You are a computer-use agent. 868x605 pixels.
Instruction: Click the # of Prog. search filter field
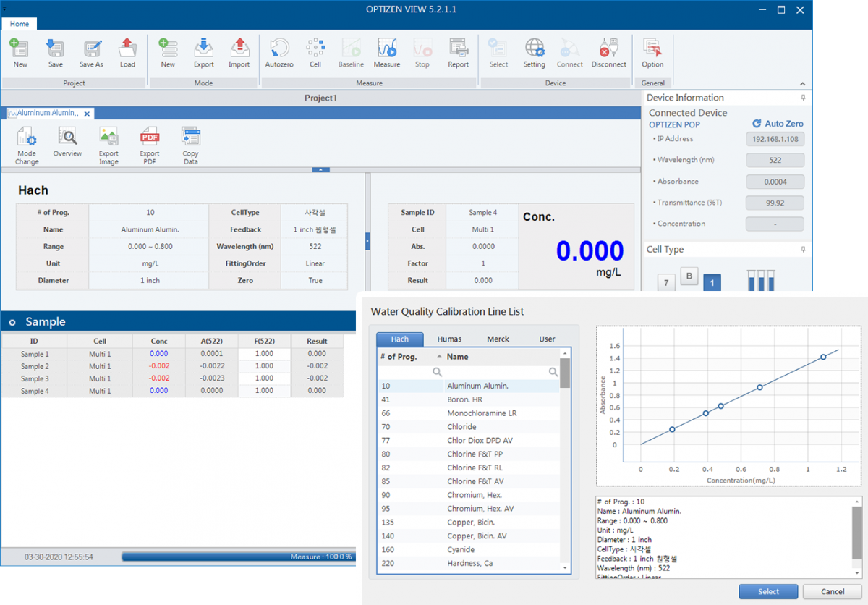tap(410, 372)
